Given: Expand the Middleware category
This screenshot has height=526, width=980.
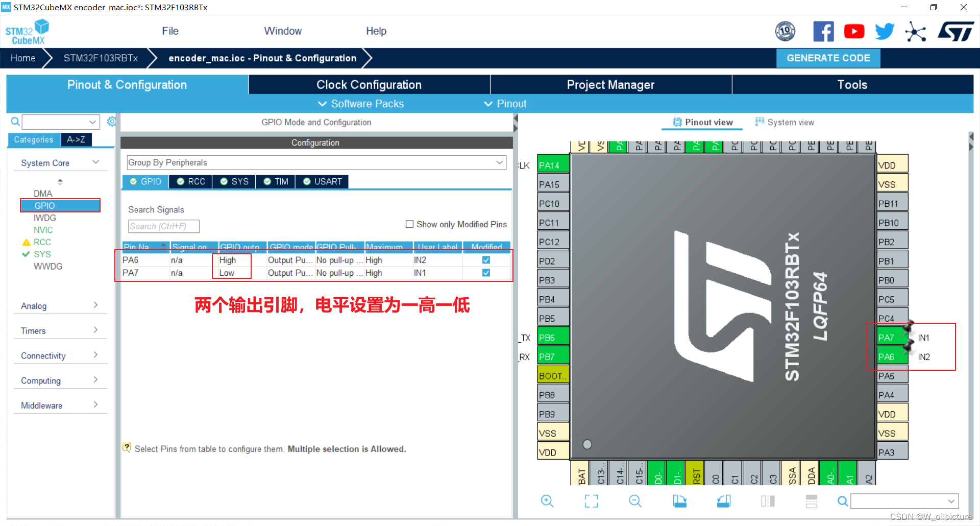Looking at the screenshot, I should [x=60, y=405].
